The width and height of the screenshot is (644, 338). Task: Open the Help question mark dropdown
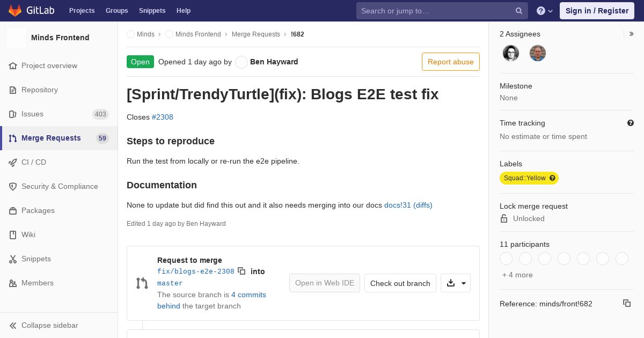(545, 11)
